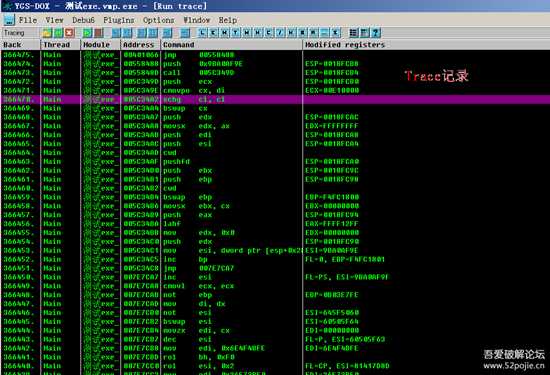The image size is (550, 375).
Task: Open the MDI window system menu icon
Action: (x=9, y=20)
